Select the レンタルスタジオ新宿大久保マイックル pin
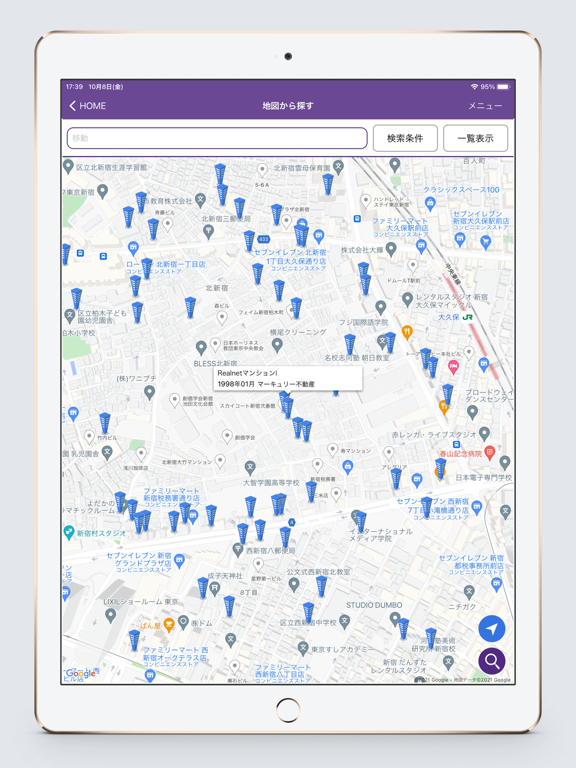This screenshot has height=768, width=576. [x=408, y=299]
